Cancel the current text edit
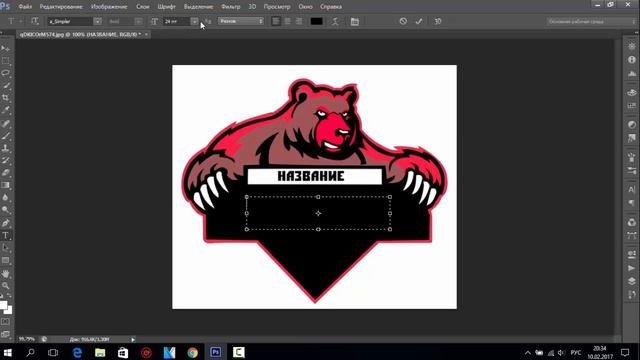The image size is (640, 360). [x=403, y=21]
